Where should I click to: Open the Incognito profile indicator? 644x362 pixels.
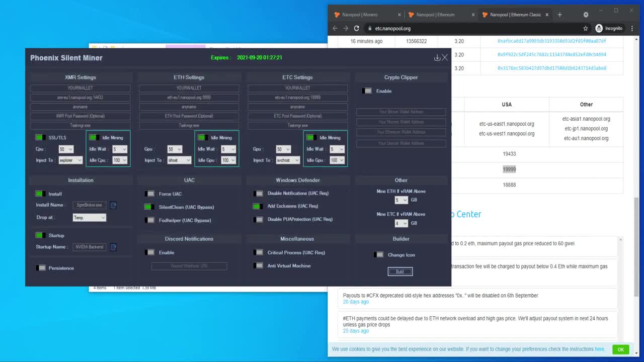(x=609, y=29)
